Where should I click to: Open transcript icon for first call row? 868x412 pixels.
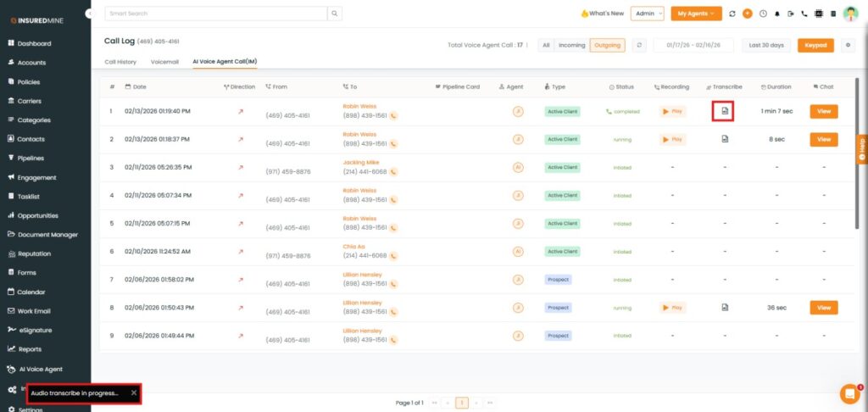coord(725,111)
